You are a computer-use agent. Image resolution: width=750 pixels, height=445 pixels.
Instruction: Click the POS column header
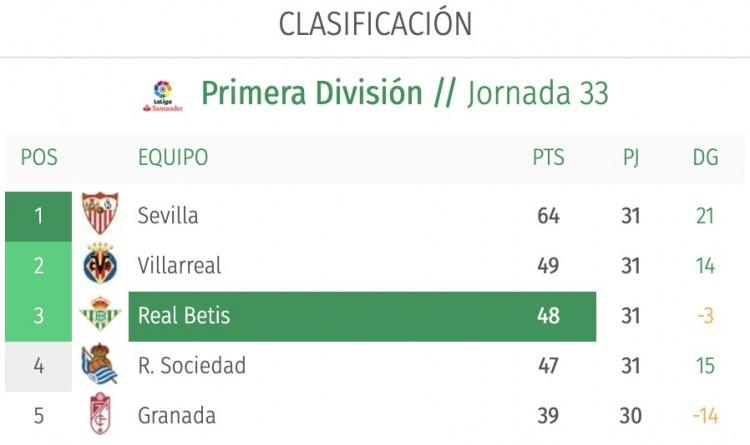(39, 158)
